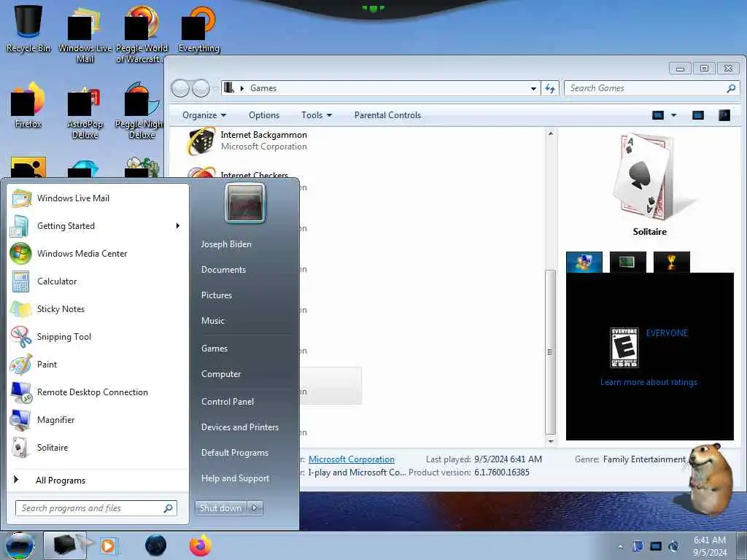Click the EVERYONE rating link
The image size is (747, 560).
pyautogui.click(x=667, y=333)
